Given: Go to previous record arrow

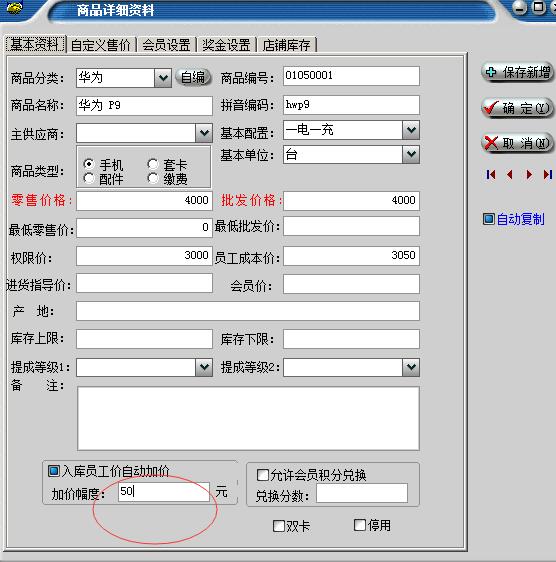Looking at the screenshot, I should pos(510,175).
